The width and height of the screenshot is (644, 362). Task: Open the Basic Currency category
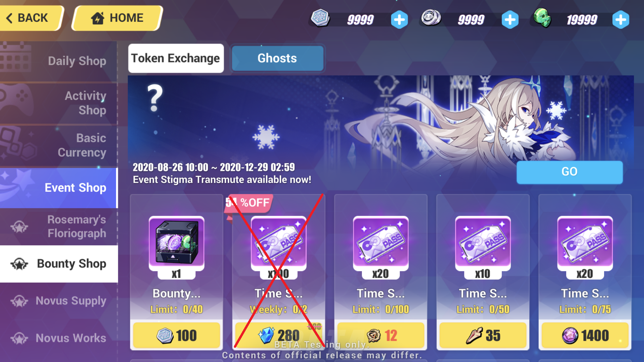pyautogui.click(x=58, y=145)
